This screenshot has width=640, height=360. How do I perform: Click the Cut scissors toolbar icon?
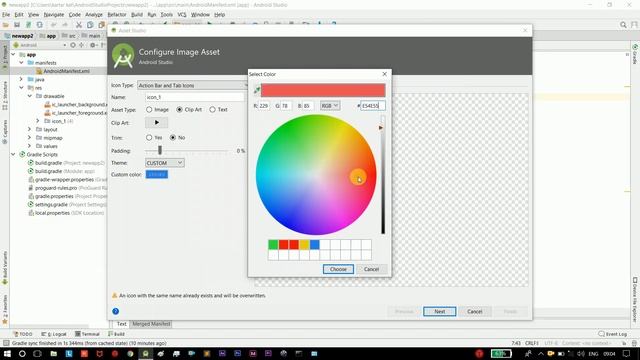pyautogui.click(x=79, y=25)
